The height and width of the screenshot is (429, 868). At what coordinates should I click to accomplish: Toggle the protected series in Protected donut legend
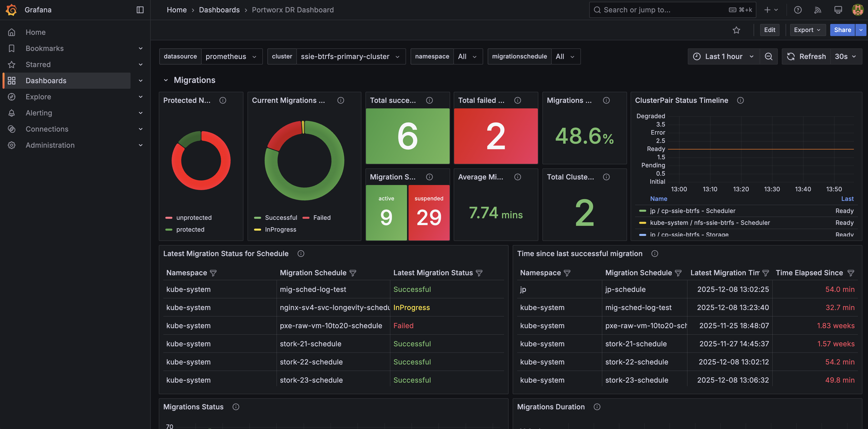click(190, 229)
